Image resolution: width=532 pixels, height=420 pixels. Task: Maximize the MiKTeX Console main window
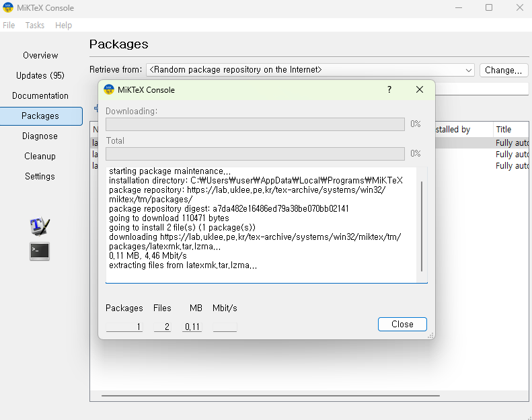pyautogui.click(x=489, y=7)
